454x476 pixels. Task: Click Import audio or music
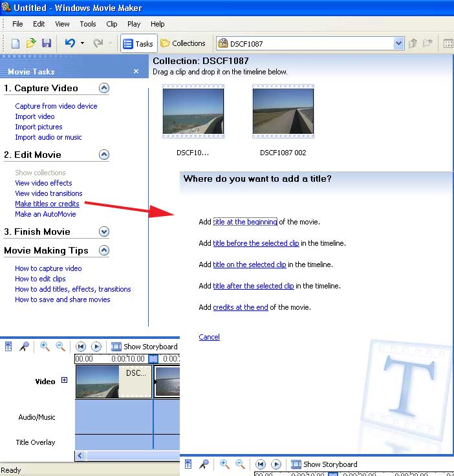[49, 137]
